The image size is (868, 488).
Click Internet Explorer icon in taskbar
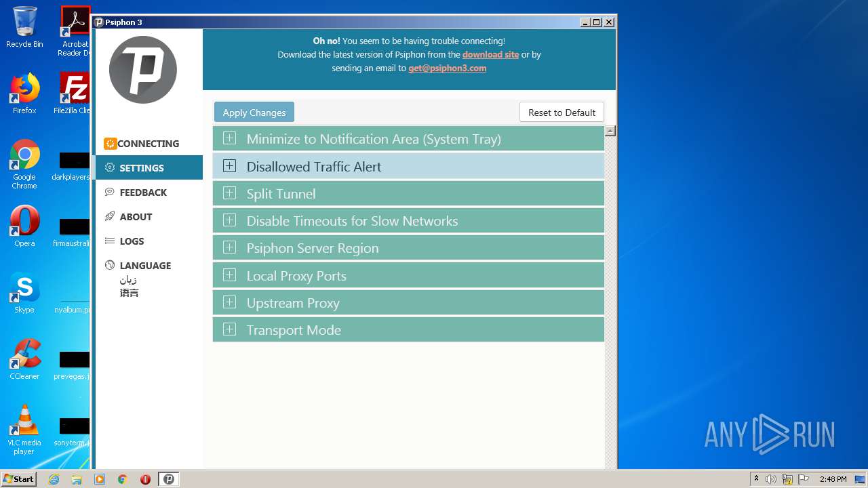[x=54, y=479]
